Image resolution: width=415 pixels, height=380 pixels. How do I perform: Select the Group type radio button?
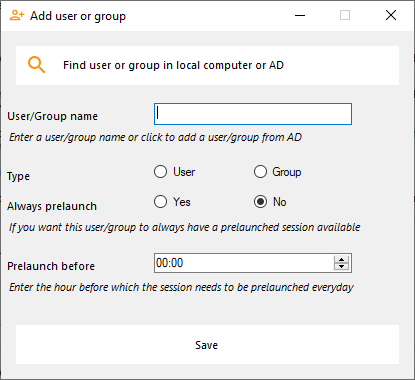(260, 172)
